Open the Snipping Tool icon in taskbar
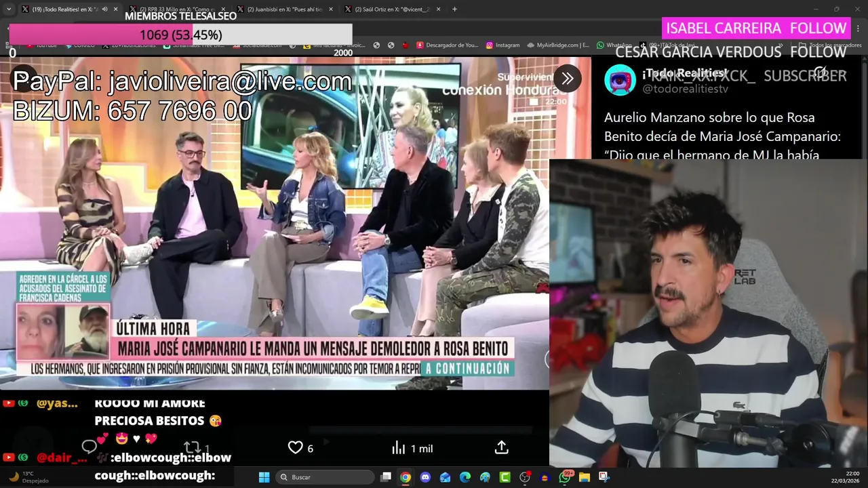 coord(604,477)
